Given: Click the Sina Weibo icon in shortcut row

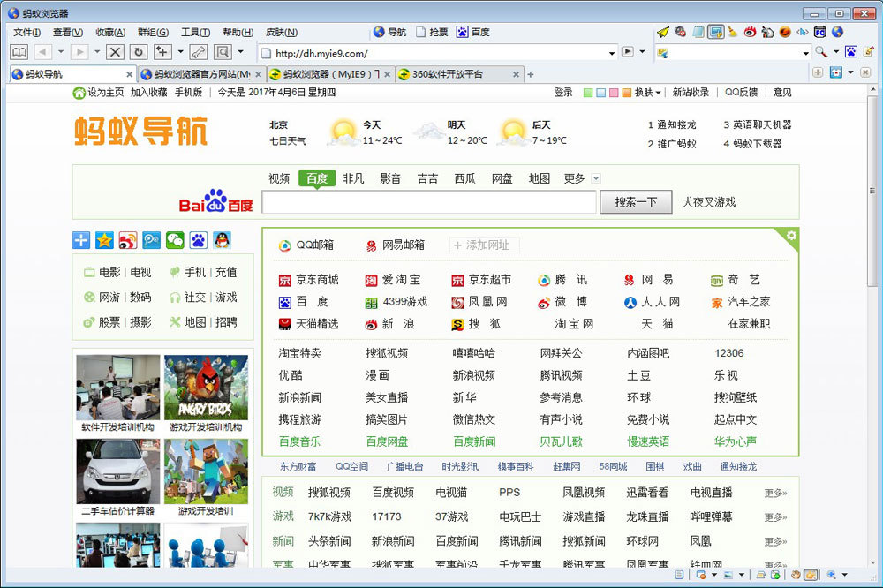Looking at the screenshot, I should [127, 238].
